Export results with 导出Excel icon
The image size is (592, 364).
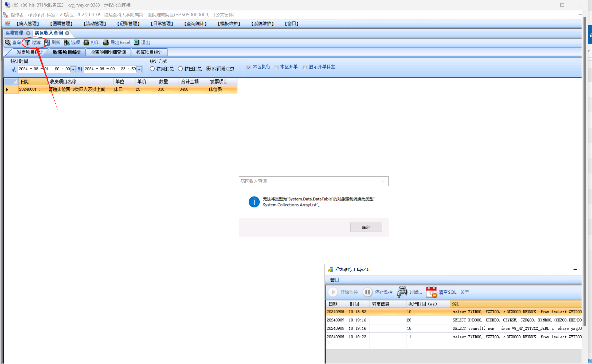point(106,42)
